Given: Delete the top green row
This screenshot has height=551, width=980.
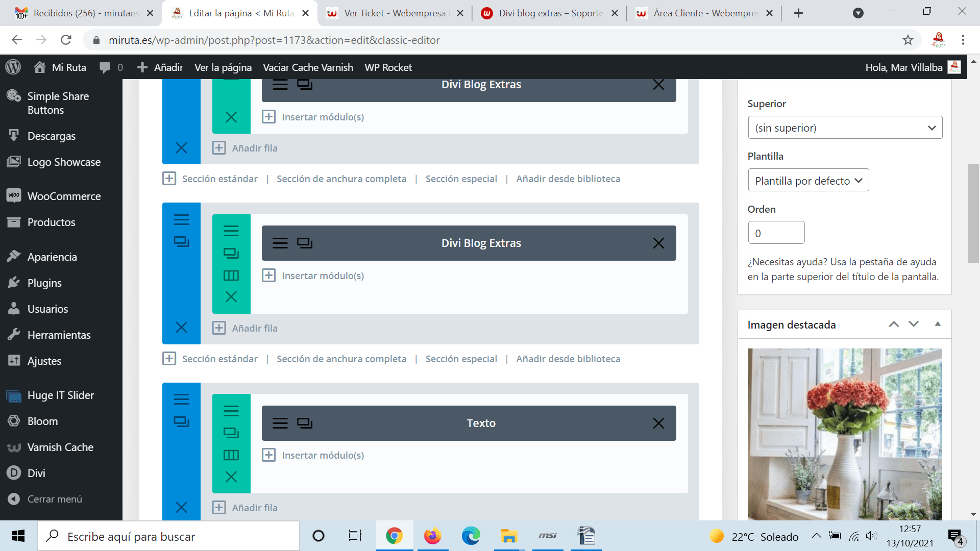Looking at the screenshot, I should tap(231, 117).
